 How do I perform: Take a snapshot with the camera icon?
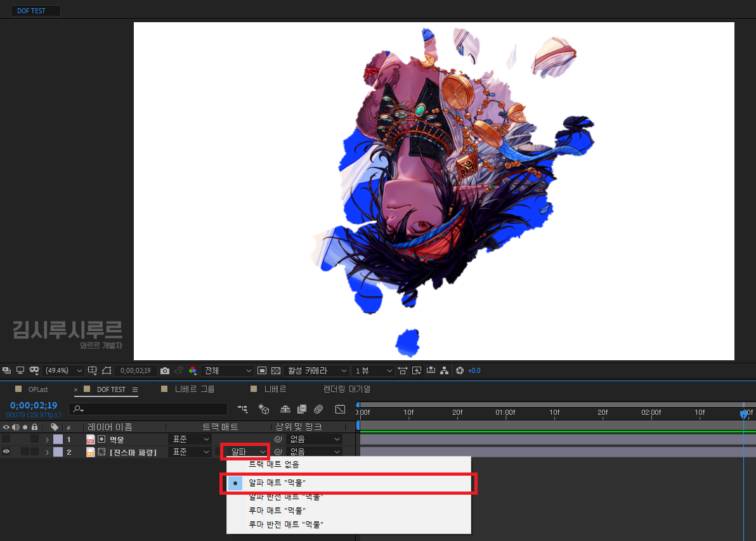pyautogui.click(x=165, y=370)
